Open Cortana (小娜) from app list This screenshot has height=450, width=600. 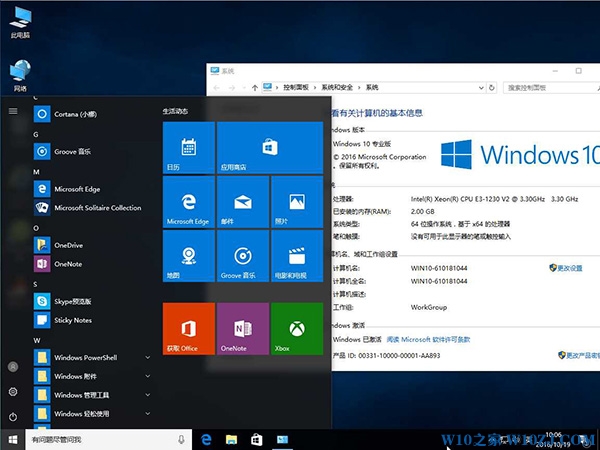92,114
